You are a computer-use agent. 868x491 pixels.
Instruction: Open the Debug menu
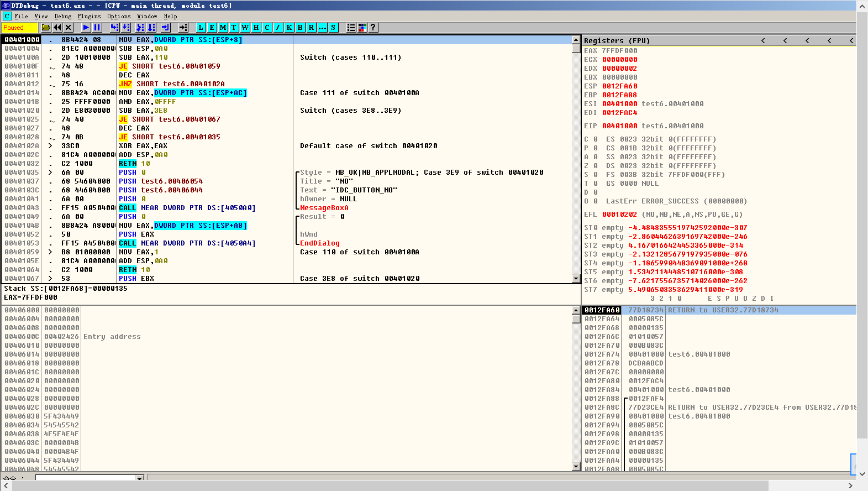click(x=63, y=17)
